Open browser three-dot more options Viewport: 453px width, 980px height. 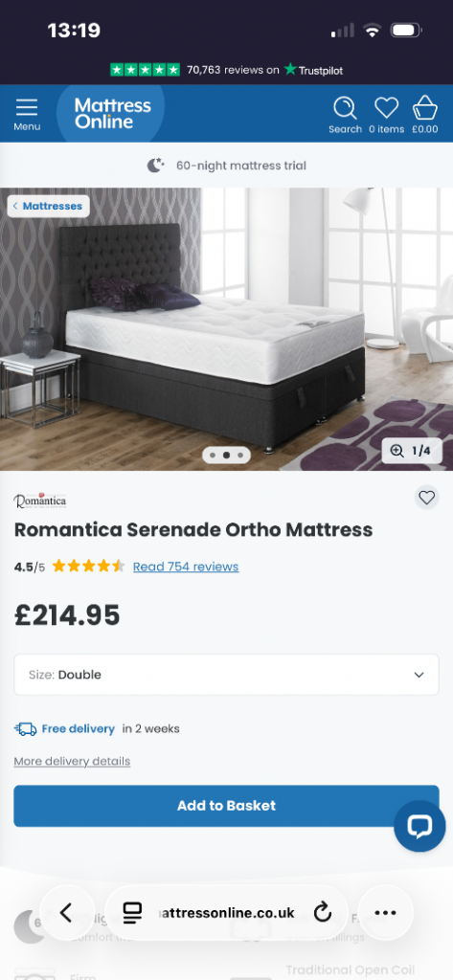point(385,912)
